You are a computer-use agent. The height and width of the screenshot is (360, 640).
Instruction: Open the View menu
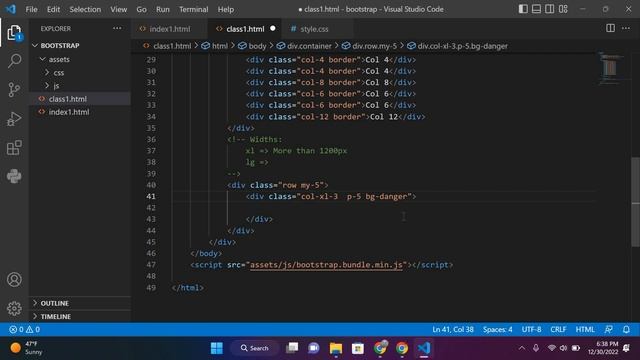118,9
